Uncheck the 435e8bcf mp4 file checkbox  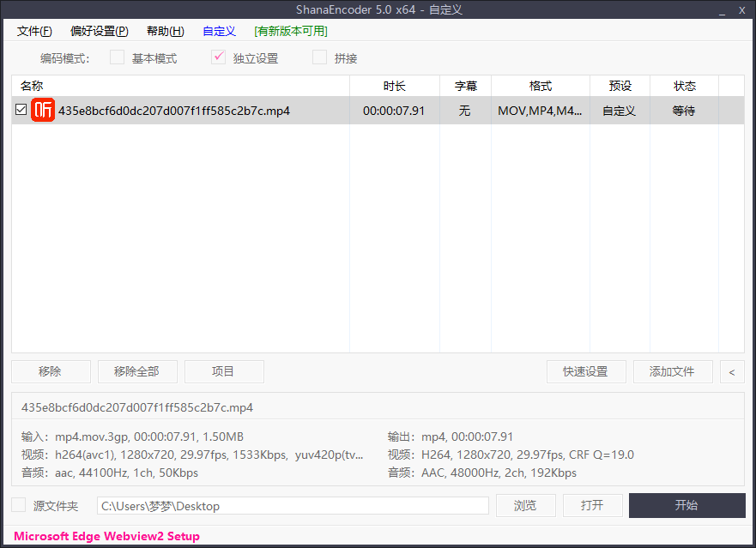click(20, 110)
